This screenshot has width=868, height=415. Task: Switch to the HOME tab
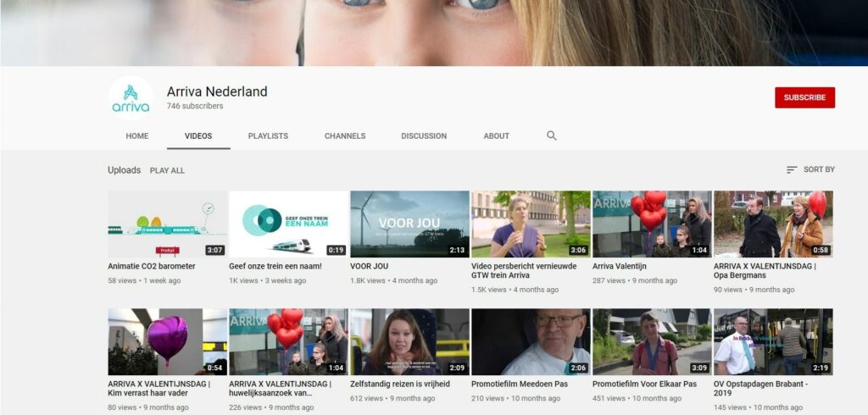[x=136, y=136]
